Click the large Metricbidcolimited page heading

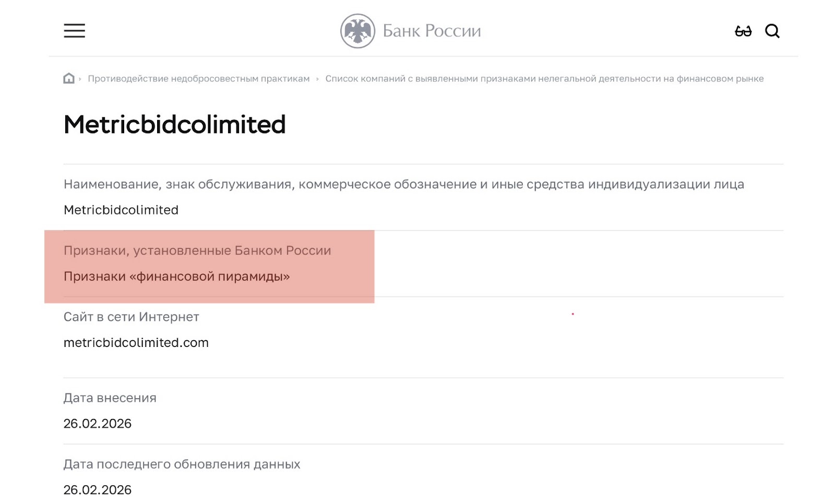[x=174, y=125]
